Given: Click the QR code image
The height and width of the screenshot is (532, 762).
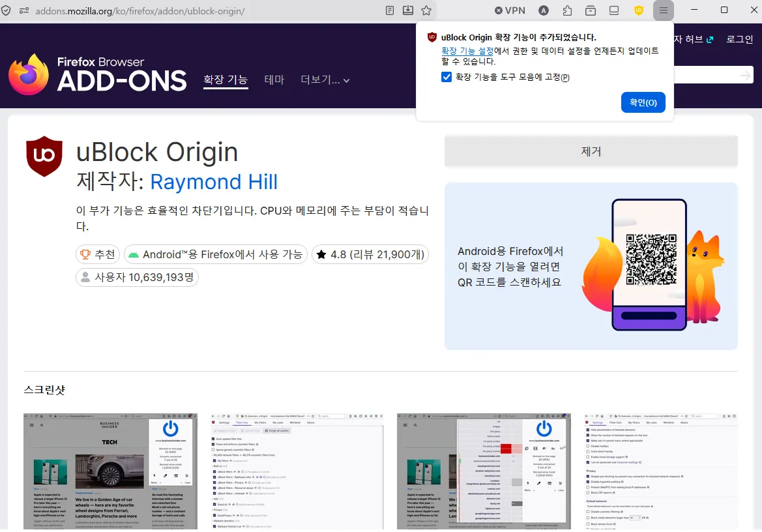Looking at the screenshot, I should tap(651, 259).
